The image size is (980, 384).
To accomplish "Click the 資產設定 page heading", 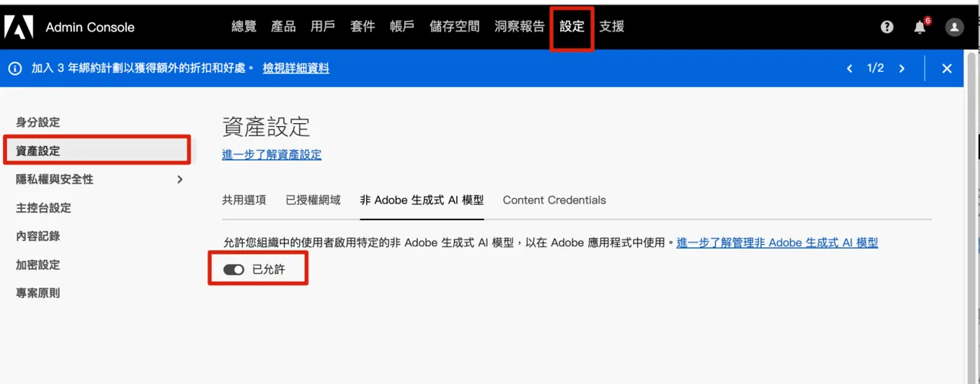I will pos(266,126).
